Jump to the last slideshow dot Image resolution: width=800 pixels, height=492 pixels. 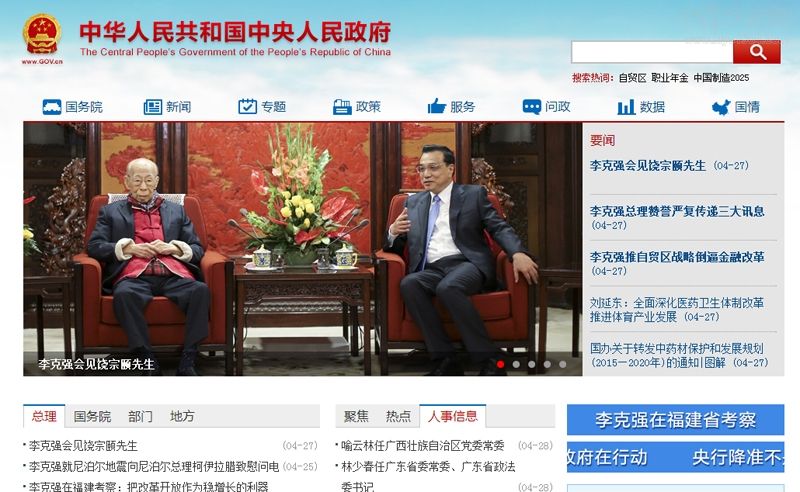[562, 364]
